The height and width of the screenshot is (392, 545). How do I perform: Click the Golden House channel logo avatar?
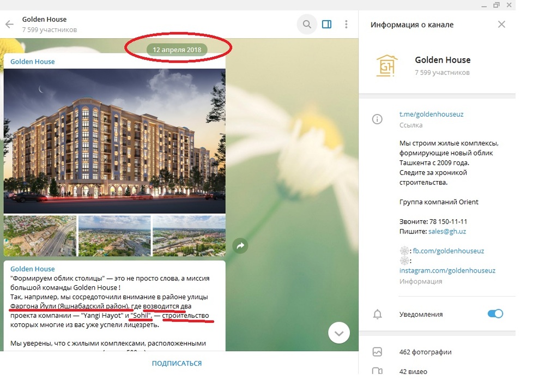(x=387, y=65)
